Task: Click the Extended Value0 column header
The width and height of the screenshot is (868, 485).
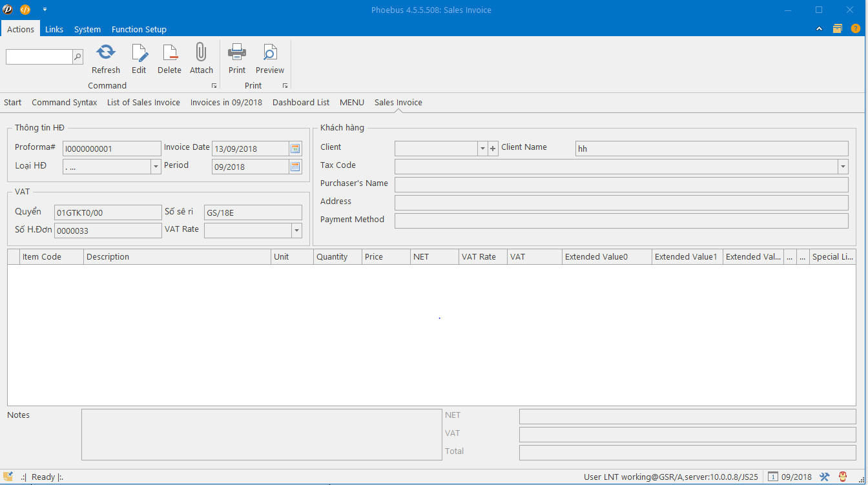Action: point(607,257)
